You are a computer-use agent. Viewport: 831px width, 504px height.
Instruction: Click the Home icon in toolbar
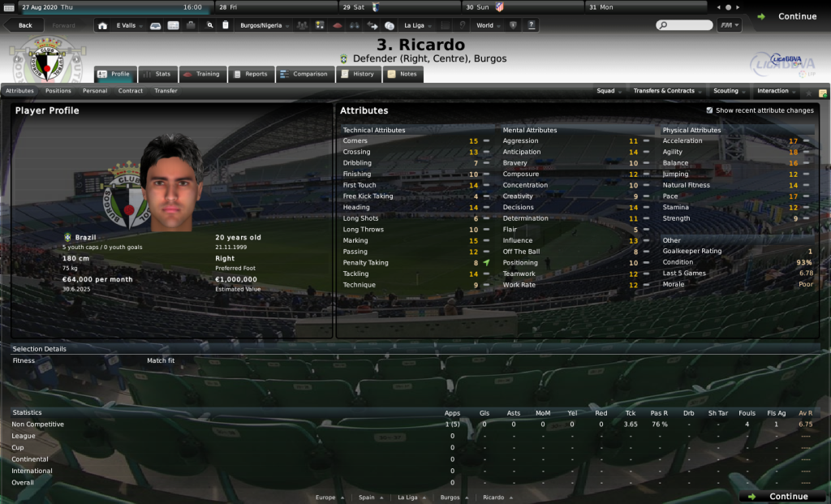coord(102,25)
